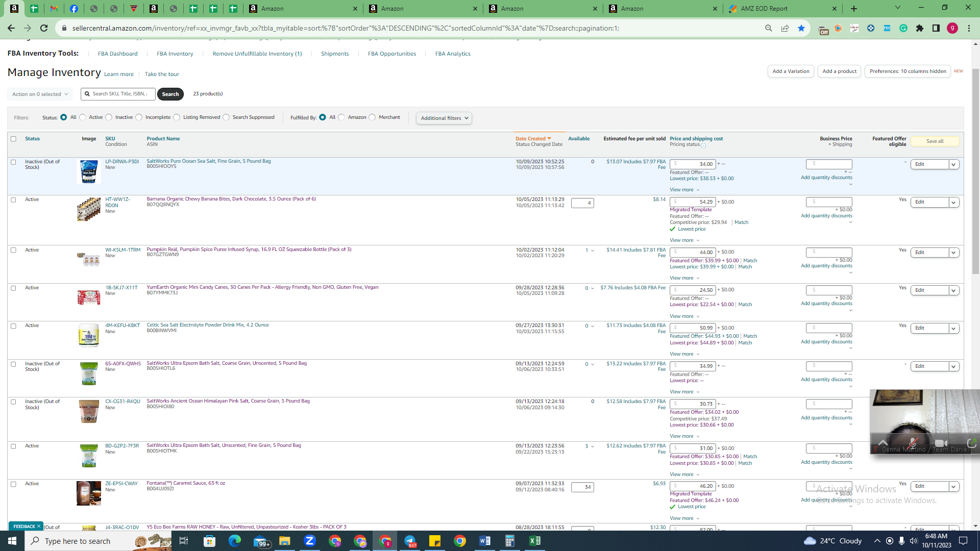This screenshot has height=551, width=980.
Task: Expand View more for Pumpkin Spice Syrup row
Action: coord(684,278)
